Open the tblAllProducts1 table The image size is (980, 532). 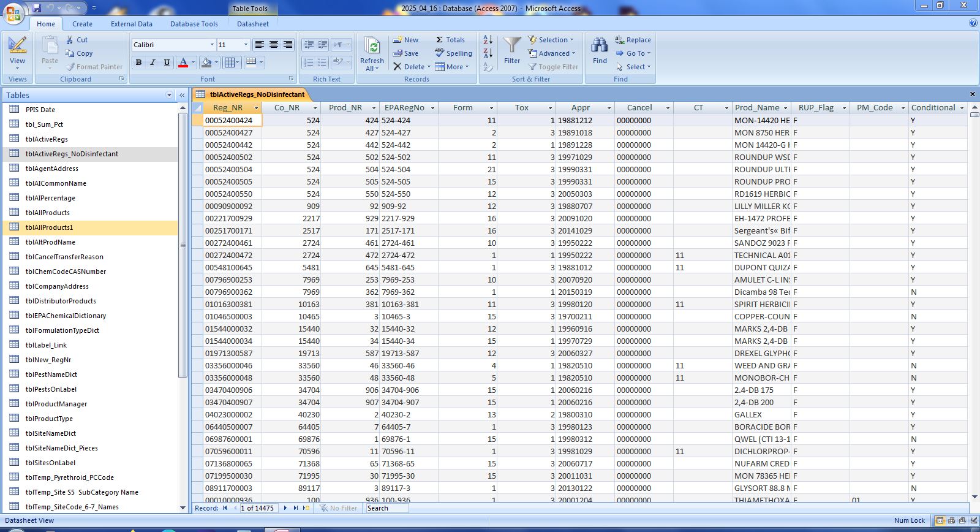pos(90,227)
